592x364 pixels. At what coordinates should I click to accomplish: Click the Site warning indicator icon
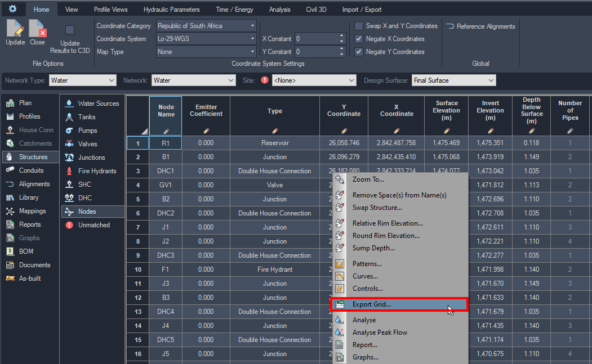[x=265, y=80]
